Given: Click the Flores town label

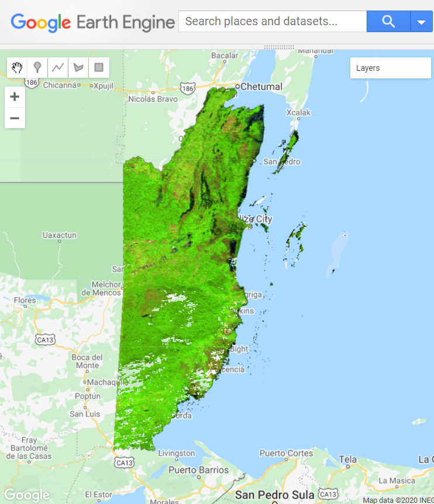Looking at the screenshot, I should pos(25,300).
